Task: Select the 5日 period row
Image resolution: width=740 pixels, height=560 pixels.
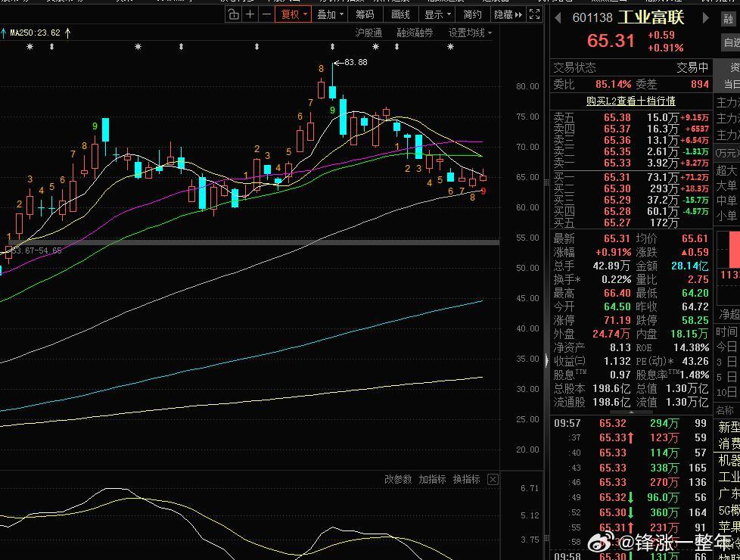Action: point(727,378)
